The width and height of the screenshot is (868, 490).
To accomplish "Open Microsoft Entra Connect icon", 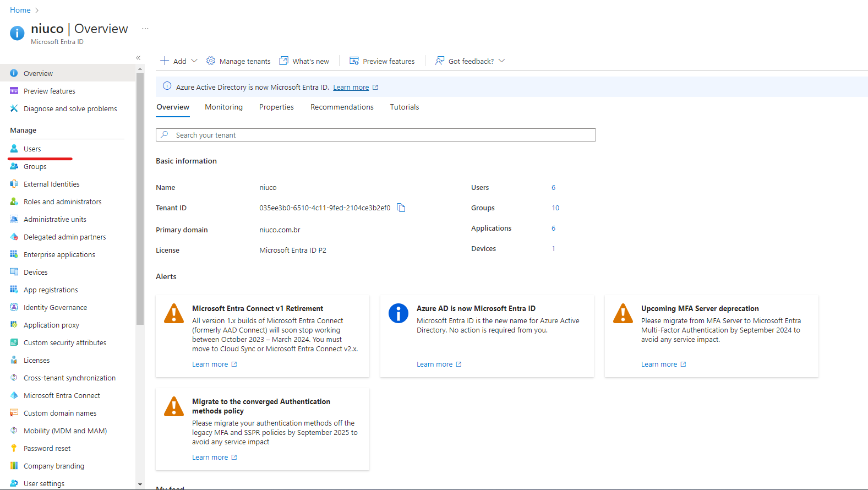I will click(14, 395).
